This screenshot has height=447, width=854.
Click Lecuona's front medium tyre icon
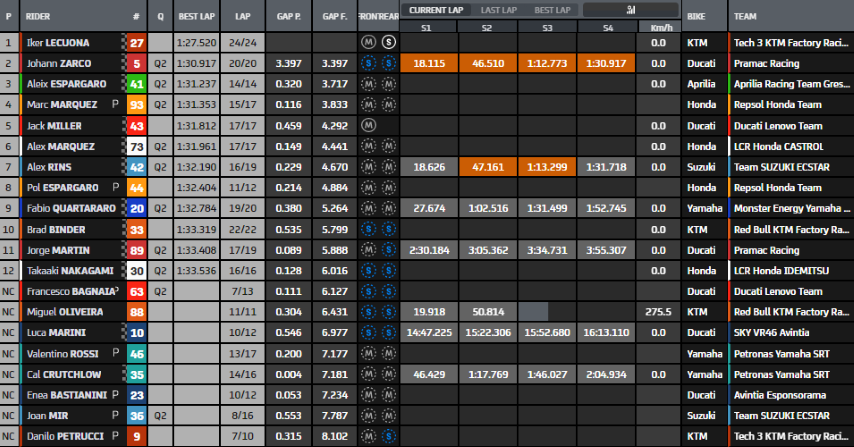pyautogui.click(x=368, y=42)
